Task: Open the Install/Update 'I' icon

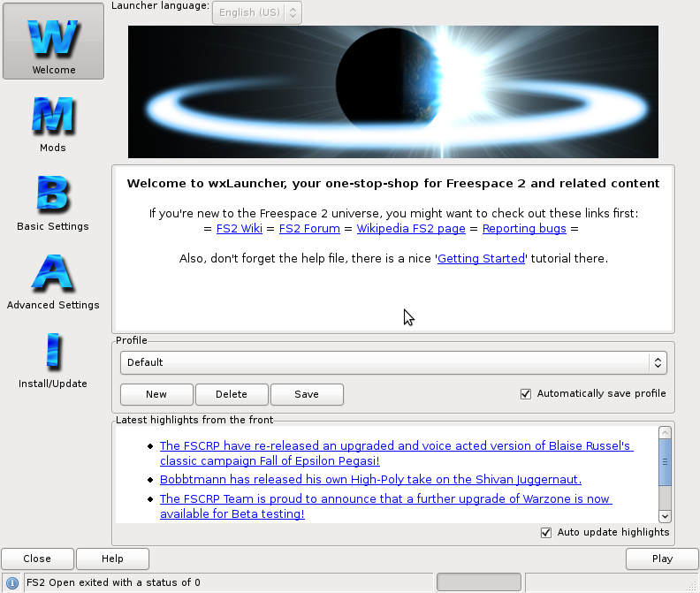Action: tap(53, 354)
